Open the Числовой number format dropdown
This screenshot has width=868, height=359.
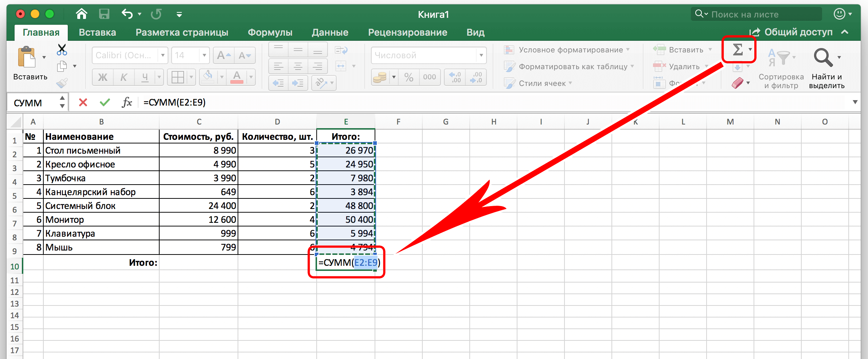pyautogui.click(x=481, y=55)
